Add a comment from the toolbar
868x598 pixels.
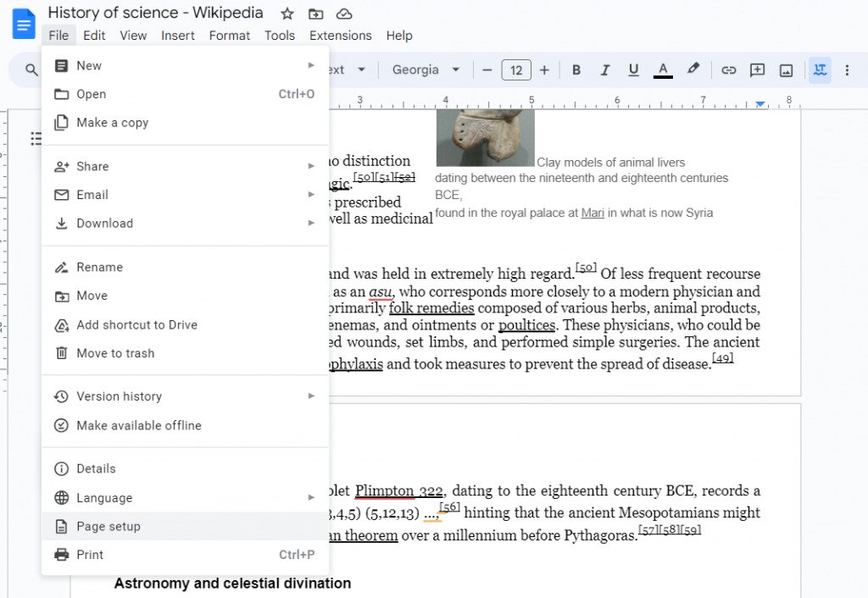click(757, 69)
